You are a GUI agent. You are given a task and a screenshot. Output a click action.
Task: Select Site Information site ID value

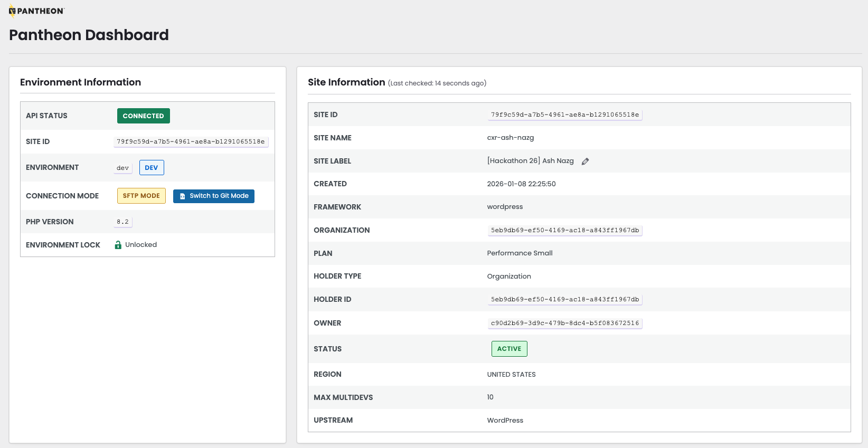[565, 115]
